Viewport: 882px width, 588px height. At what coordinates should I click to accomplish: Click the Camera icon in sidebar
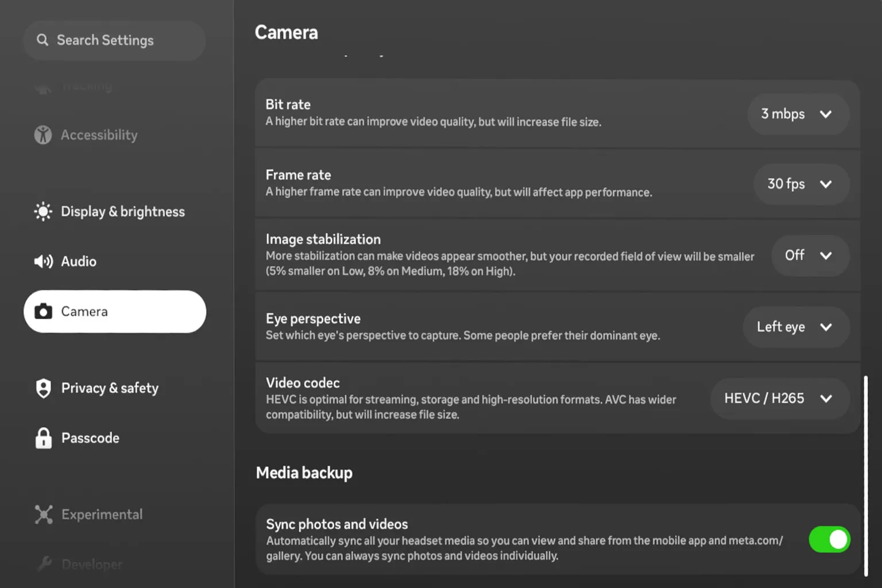click(x=43, y=311)
